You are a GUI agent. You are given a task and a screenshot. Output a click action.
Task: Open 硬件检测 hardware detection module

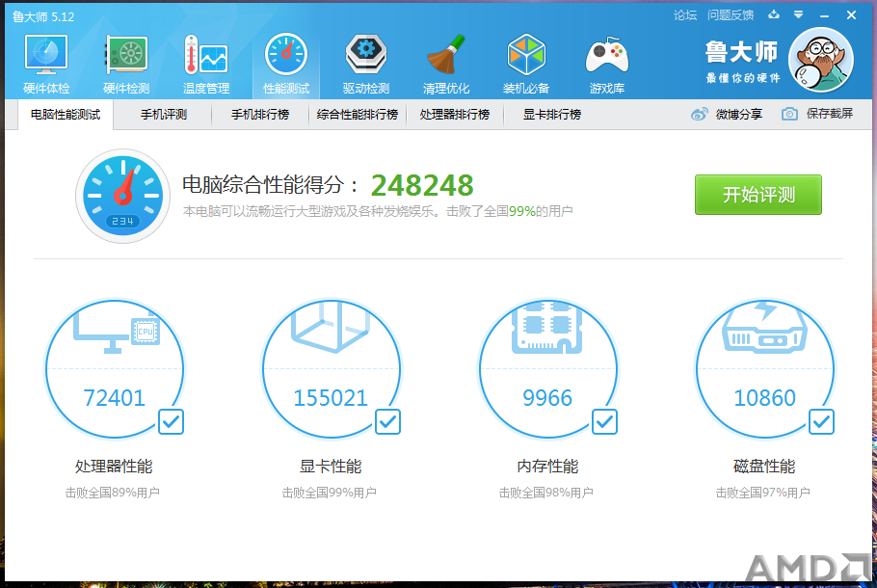point(126,64)
